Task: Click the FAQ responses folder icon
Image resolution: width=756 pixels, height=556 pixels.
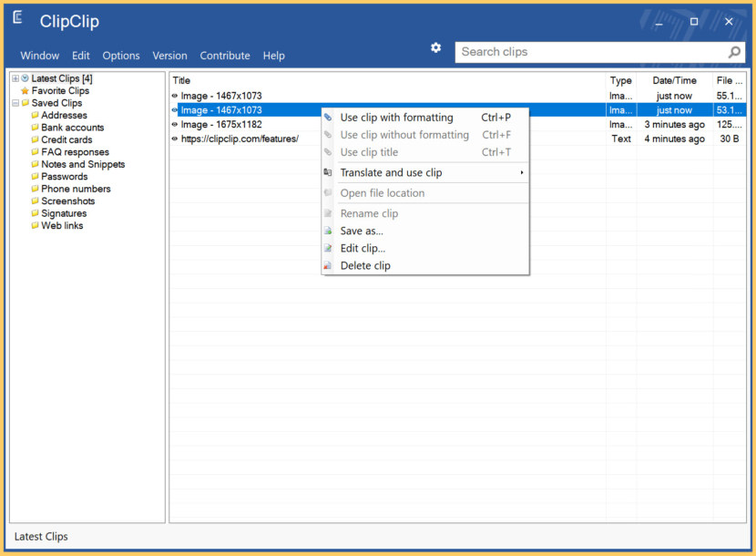Action: coord(35,152)
